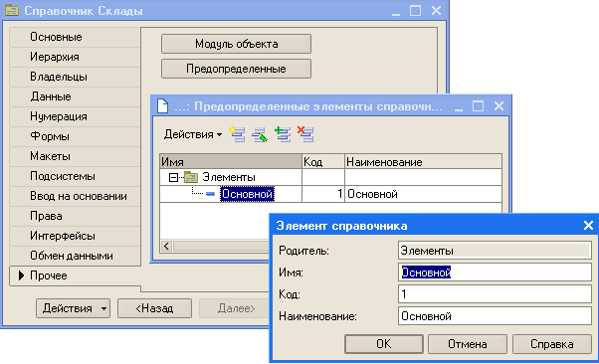
Task: Click the code cell with value 1
Action: coord(323,194)
